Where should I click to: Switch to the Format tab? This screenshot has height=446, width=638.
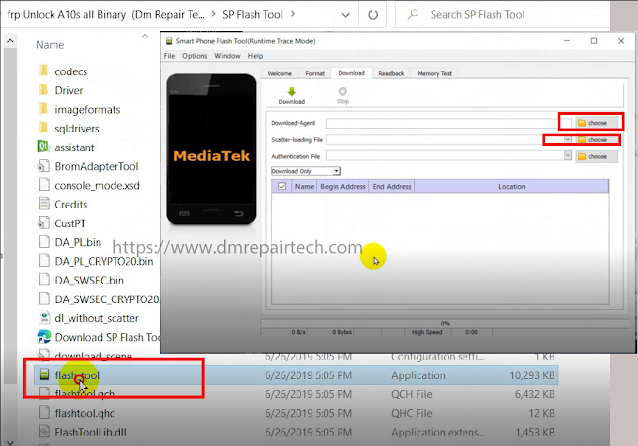315,73
